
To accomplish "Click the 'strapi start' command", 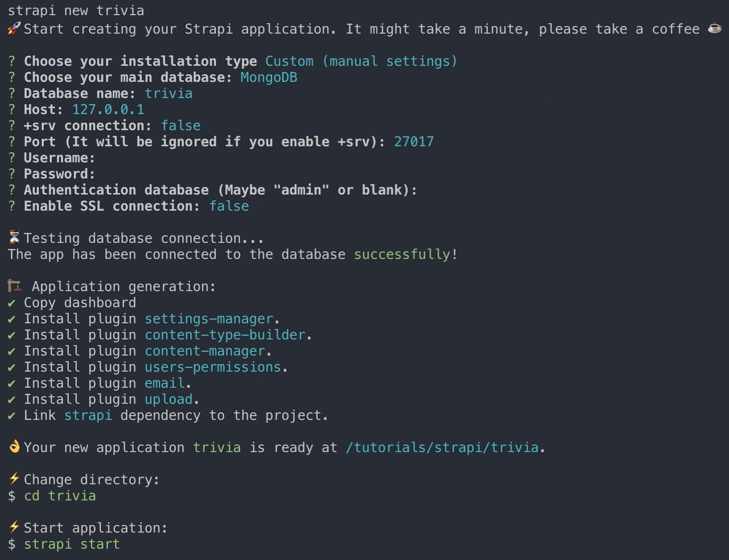I will click(x=72, y=544).
